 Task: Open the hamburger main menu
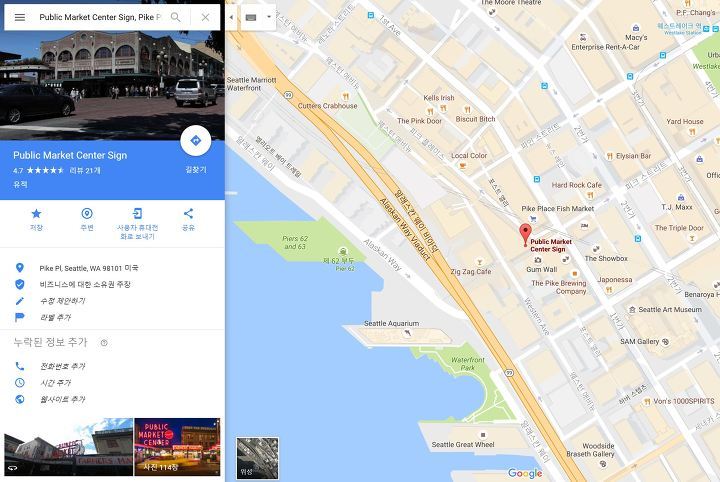(x=20, y=17)
